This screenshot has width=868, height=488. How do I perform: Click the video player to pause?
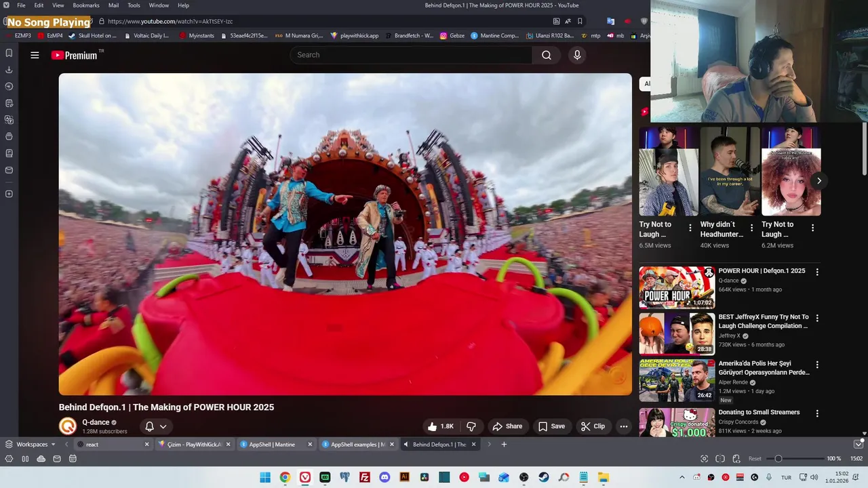coord(345,234)
